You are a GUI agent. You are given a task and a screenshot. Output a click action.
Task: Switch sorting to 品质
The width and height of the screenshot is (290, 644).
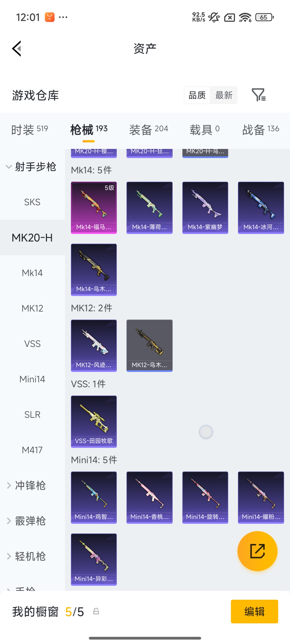point(197,95)
